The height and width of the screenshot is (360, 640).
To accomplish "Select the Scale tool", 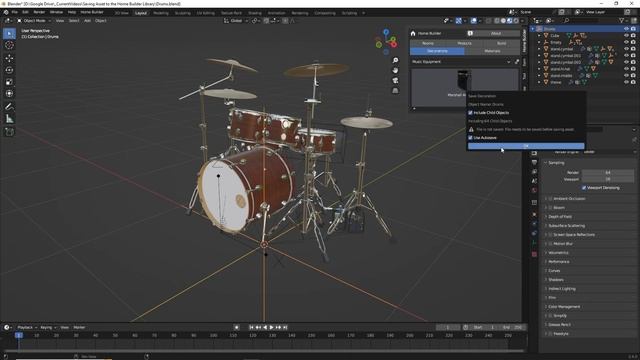I will pos(9,82).
